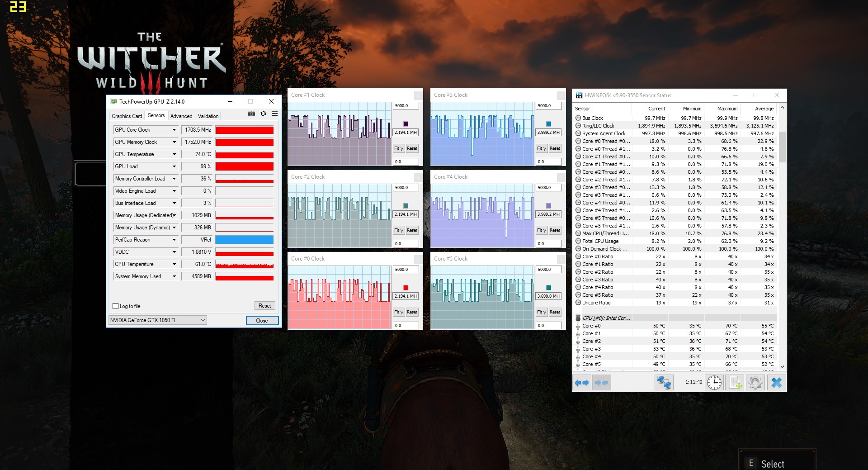This screenshot has height=470, width=868.
Task: Click Reset in Core #5 Clock graph
Action: [555, 312]
